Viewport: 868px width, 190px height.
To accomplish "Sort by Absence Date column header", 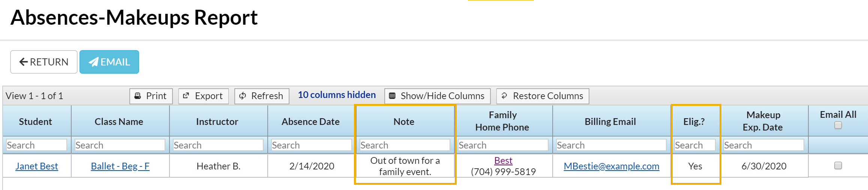I will pos(310,122).
